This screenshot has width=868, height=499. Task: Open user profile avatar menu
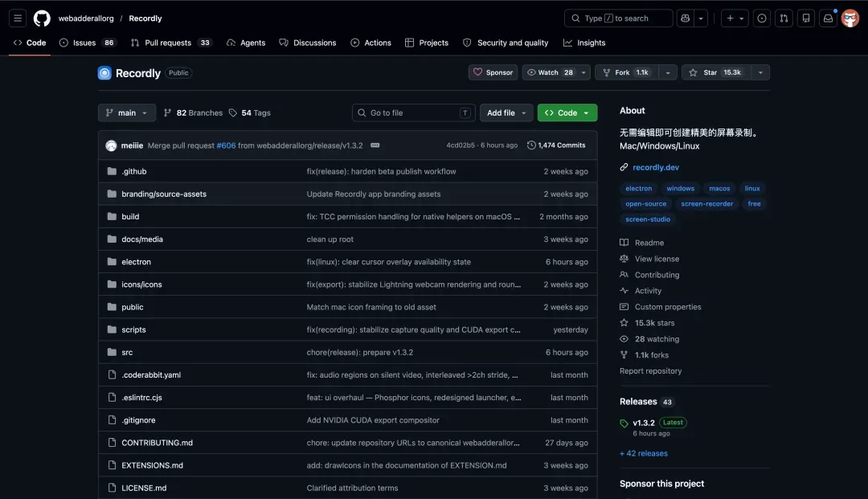pos(850,18)
